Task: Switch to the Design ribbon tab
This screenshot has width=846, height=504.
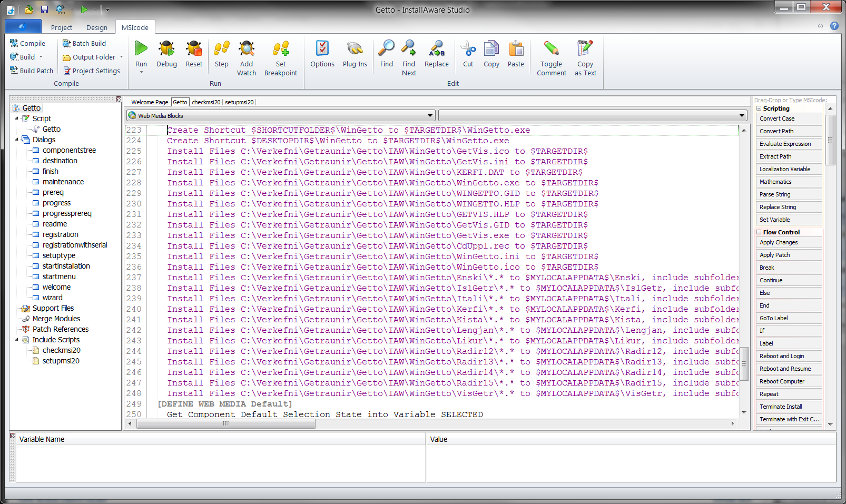Action: 97,27
